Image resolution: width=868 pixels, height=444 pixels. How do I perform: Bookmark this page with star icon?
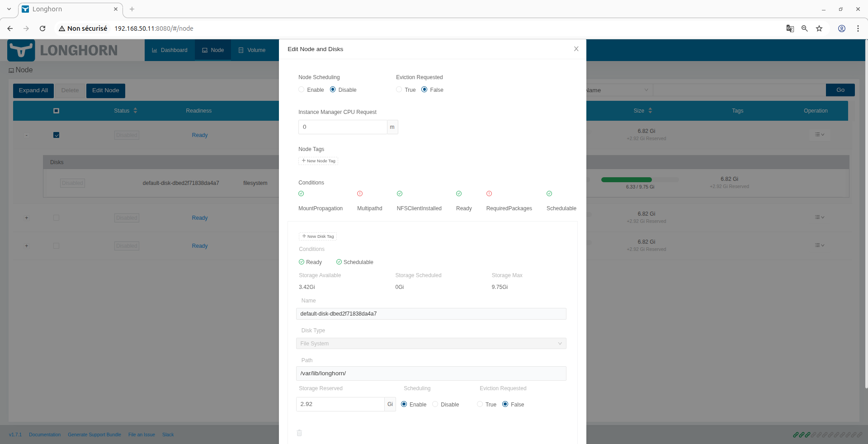point(819,28)
